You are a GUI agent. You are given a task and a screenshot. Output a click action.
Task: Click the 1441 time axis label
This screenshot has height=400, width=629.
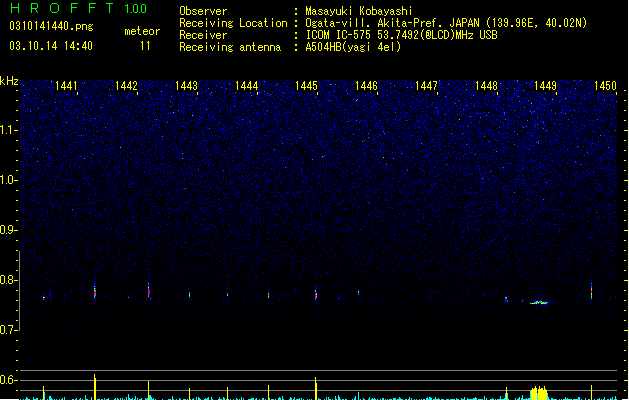[66, 86]
